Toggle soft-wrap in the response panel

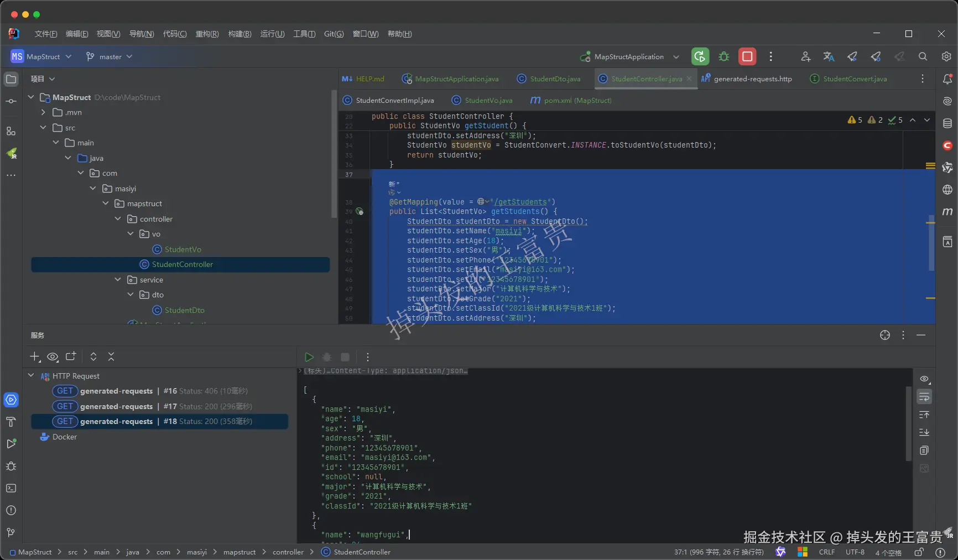click(924, 397)
